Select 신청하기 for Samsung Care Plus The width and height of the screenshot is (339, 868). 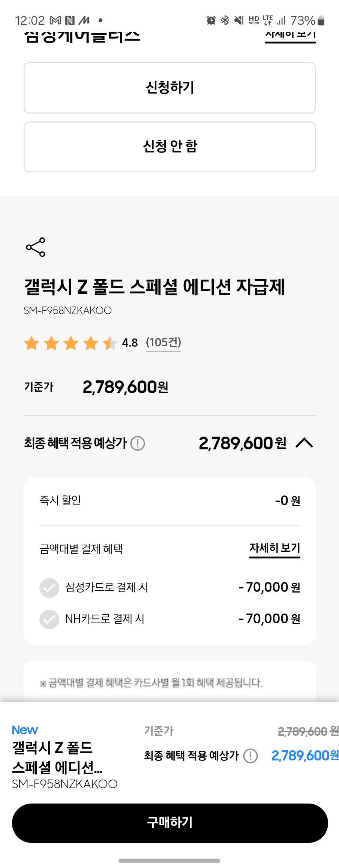point(169,88)
